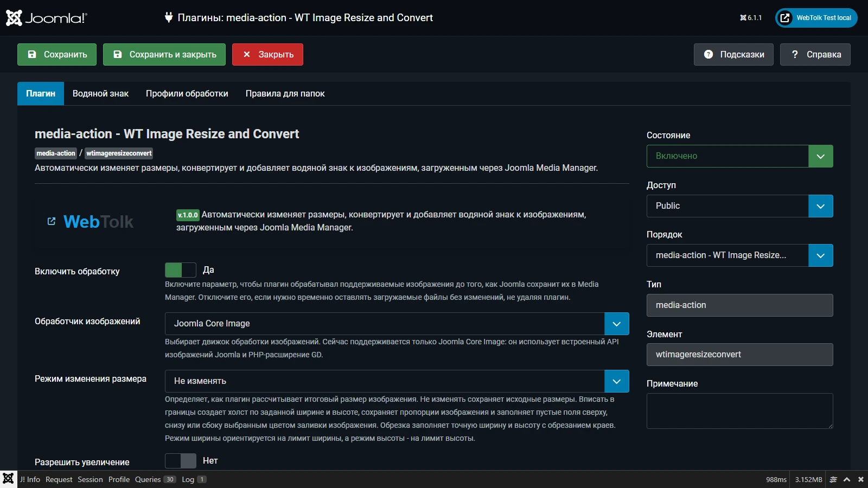Screen dimensions: 868x488
Task: Click the Joomla icon in debug bar
Action: coord(8,479)
